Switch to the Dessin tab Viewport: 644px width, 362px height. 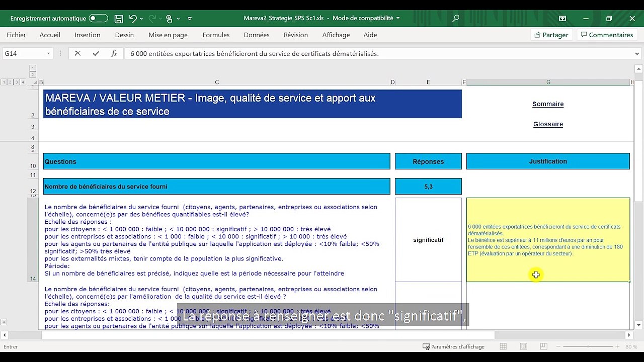(x=124, y=35)
